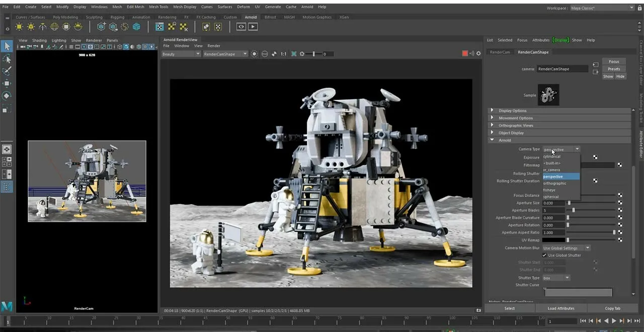Toggle the Aperture Size map checker button

(620, 203)
